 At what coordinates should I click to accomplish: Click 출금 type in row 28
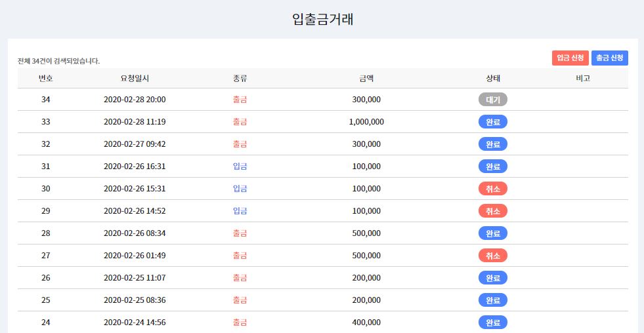[x=240, y=233]
